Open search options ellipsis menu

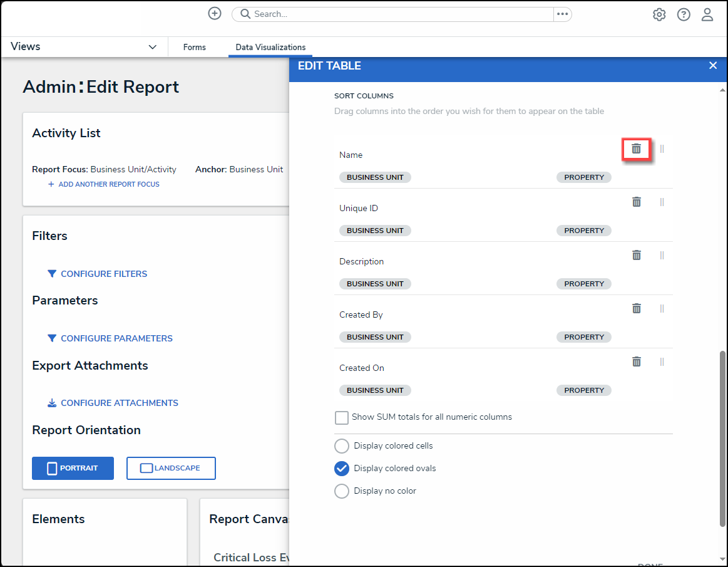pyautogui.click(x=562, y=14)
